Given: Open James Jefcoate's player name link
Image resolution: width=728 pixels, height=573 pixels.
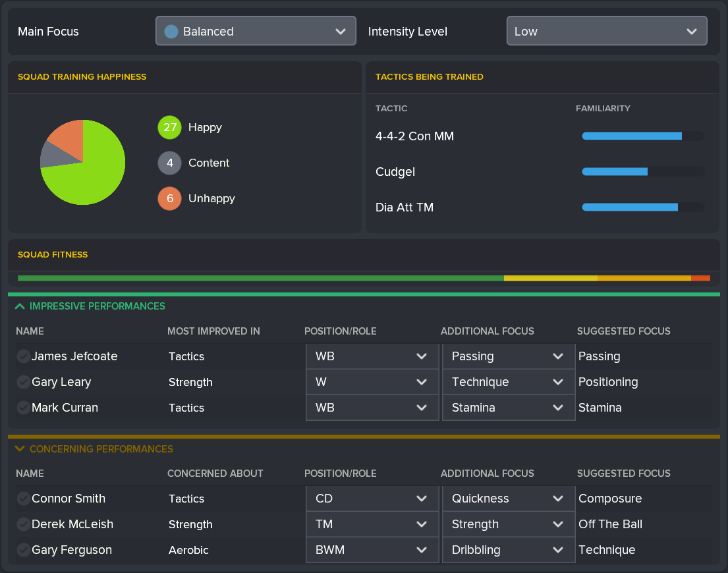Looking at the screenshot, I should (74, 356).
